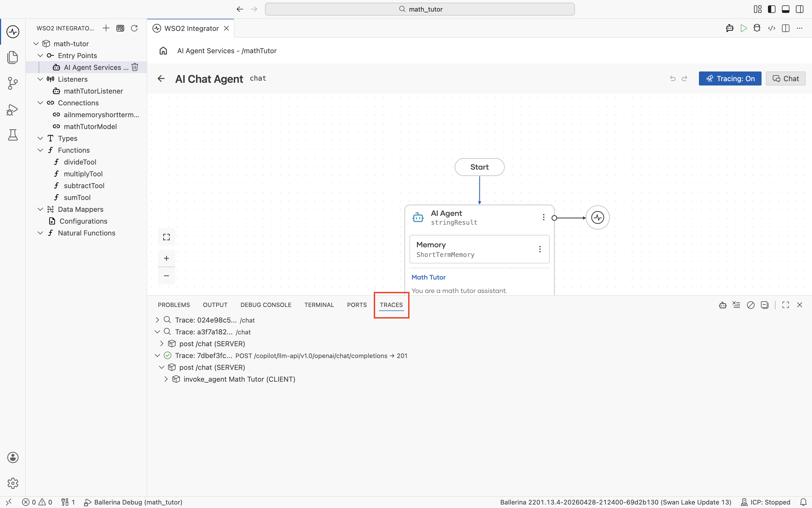This screenshot has height=508, width=812.
Task: Open the Chat button
Action: 785,78
